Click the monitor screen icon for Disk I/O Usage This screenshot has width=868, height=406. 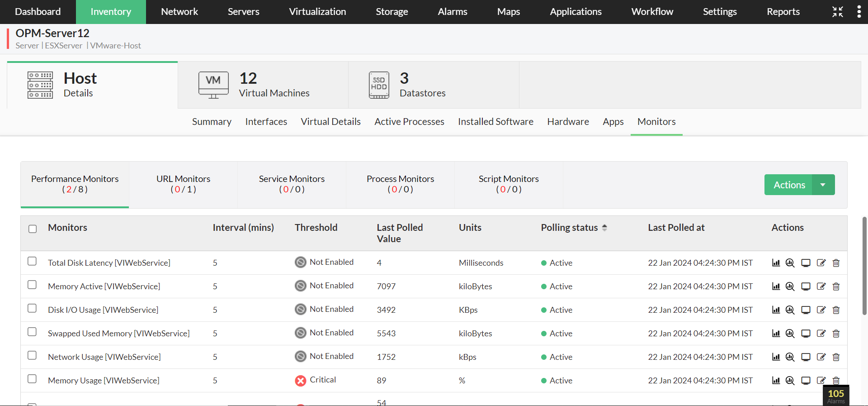coord(806,310)
